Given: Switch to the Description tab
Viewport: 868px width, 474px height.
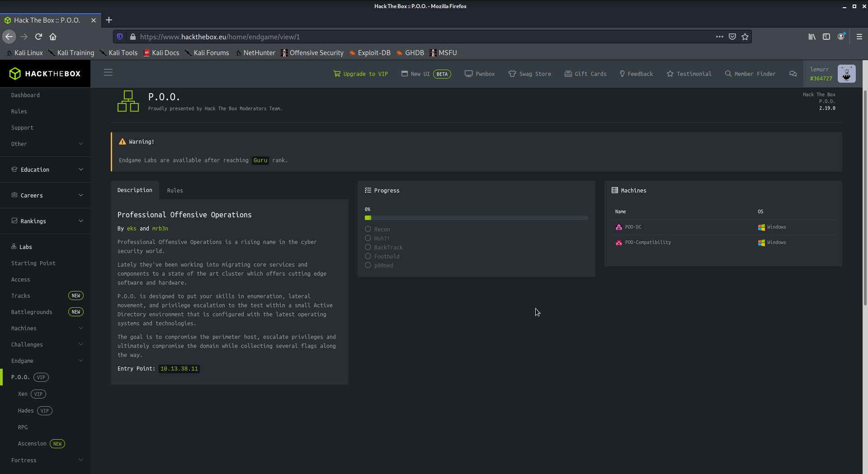Looking at the screenshot, I should coord(135,190).
